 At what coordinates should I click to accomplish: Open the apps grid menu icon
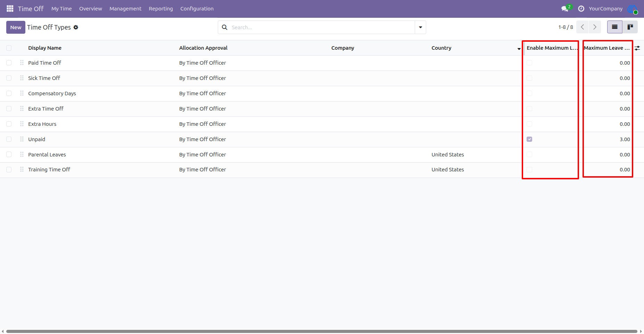click(10, 9)
